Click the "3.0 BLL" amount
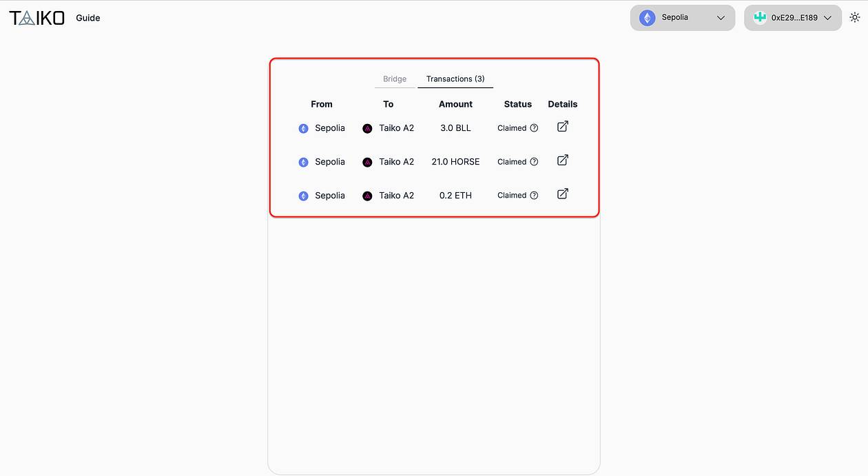 click(x=455, y=128)
